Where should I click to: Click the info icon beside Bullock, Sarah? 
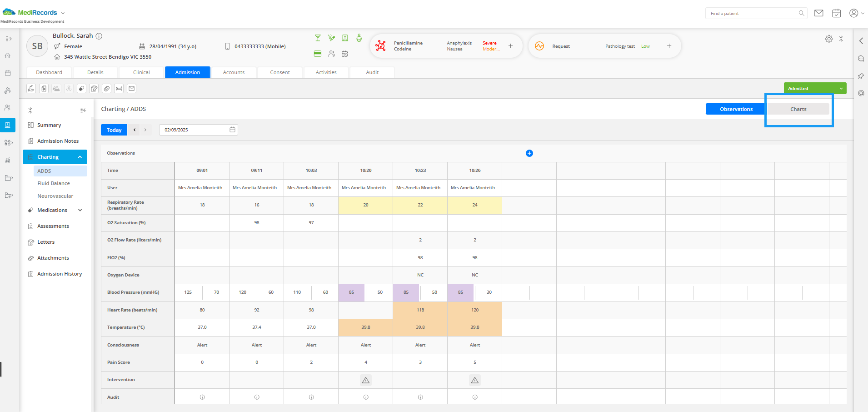coord(99,36)
